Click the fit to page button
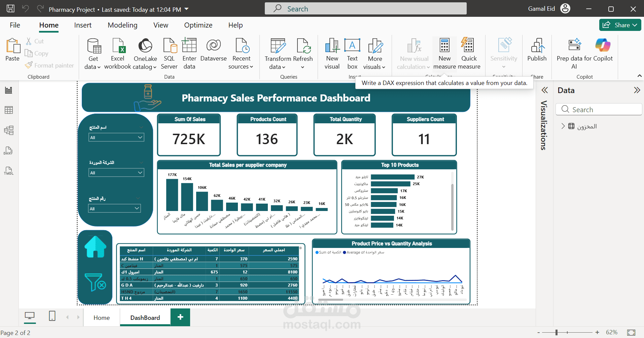 [631, 332]
